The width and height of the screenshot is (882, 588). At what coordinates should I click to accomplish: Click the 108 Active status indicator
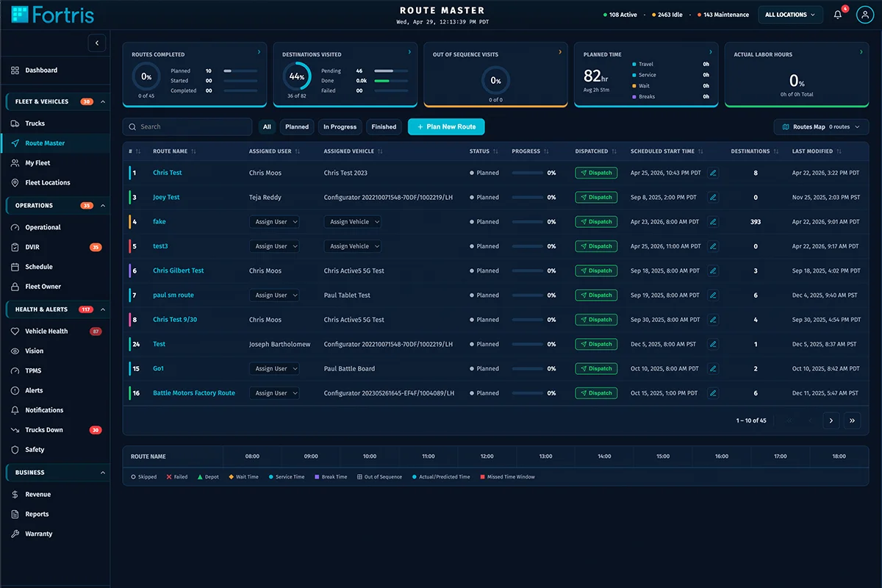(x=620, y=15)
